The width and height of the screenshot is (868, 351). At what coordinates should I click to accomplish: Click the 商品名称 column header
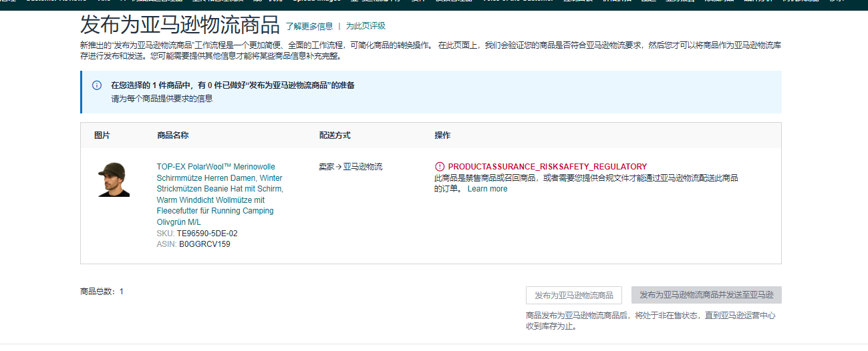coord(172,135)
